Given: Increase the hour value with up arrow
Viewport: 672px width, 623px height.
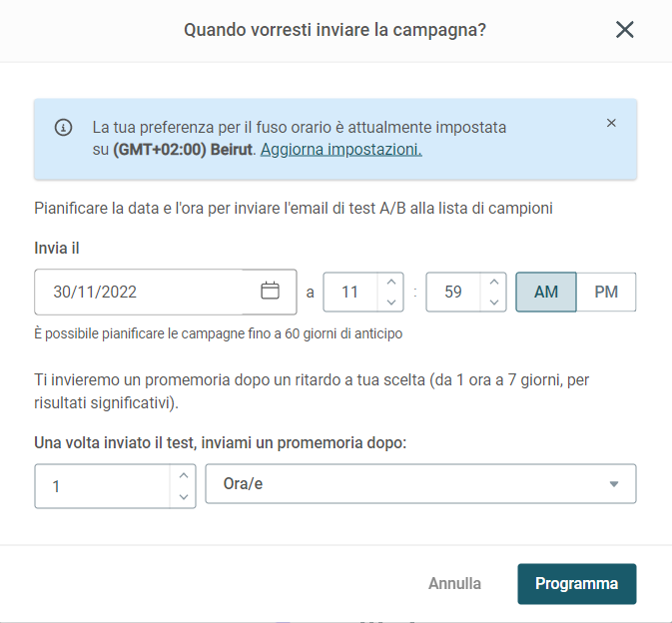Looking at the screenshot, I should (x=390, y=282).
